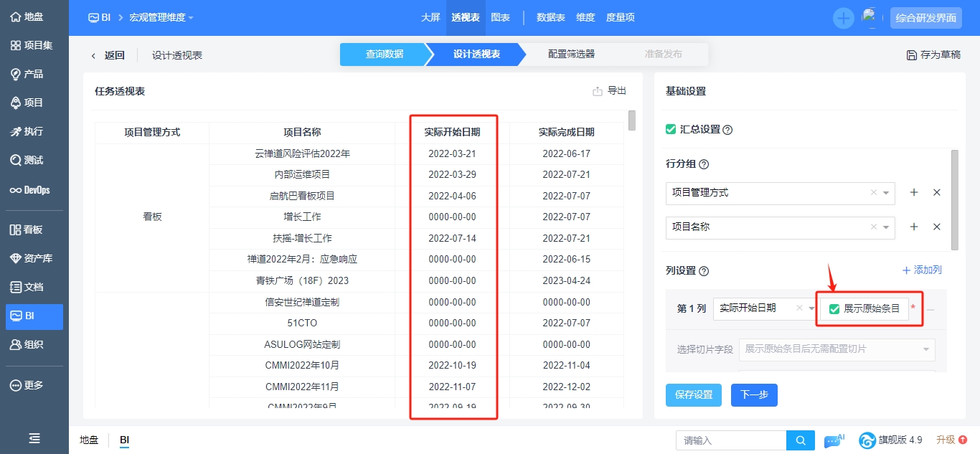Toggle the 展示原始条目 checkbox

(x=834, y=308)
